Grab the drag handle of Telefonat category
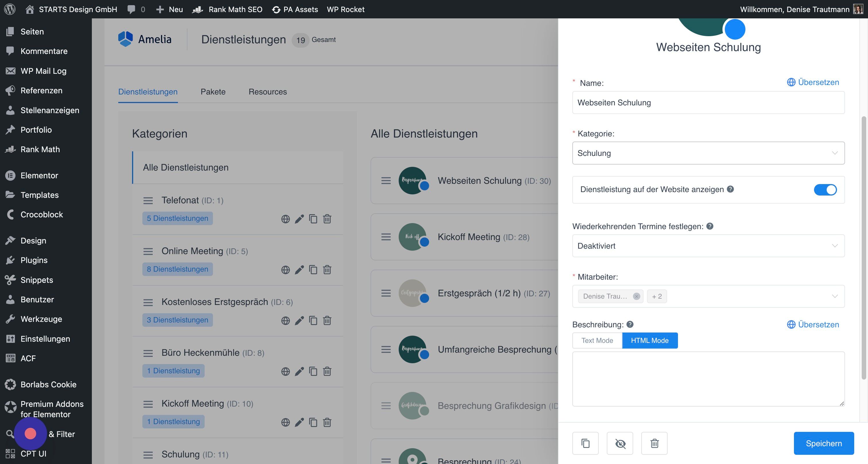The image size is (868, 464). click(148, 201)
